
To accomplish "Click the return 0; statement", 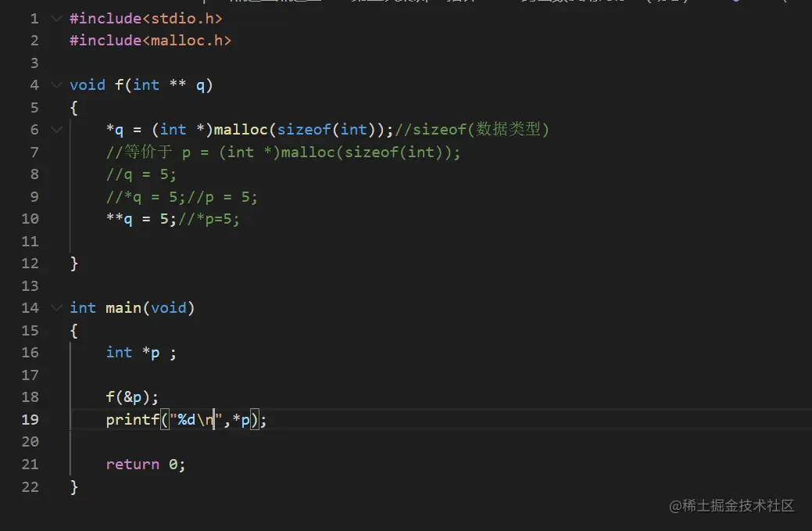I will coord(145,465).
